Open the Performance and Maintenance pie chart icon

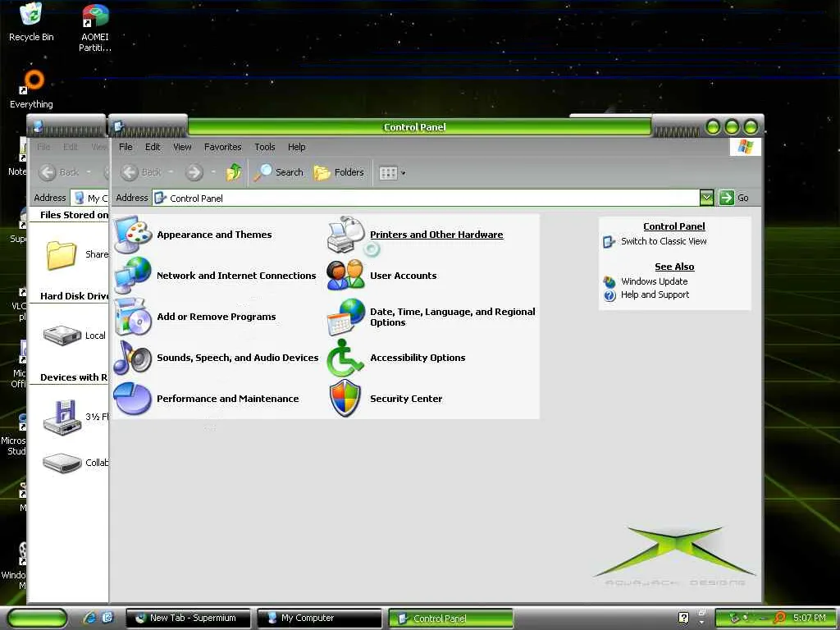tap(133, 399)
